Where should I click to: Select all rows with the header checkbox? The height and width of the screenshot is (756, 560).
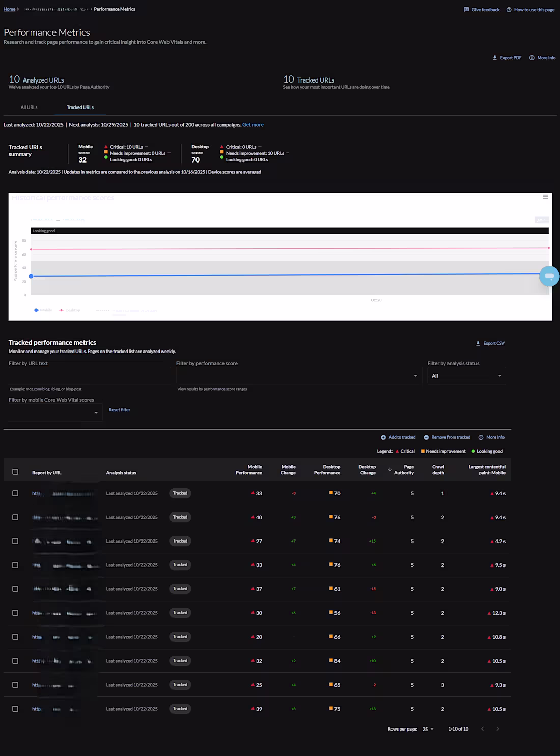tap(15, 472)
